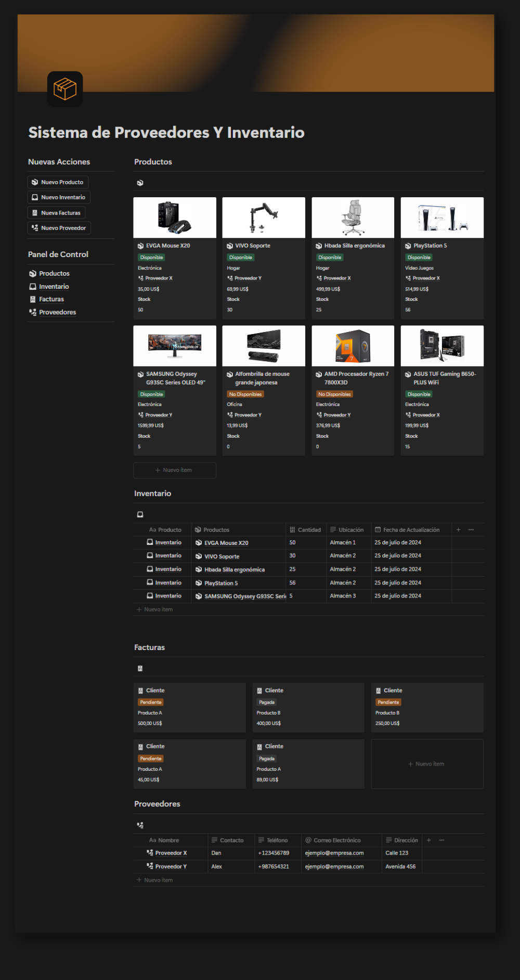Click the Teléfono column header

tap(278, 840)
